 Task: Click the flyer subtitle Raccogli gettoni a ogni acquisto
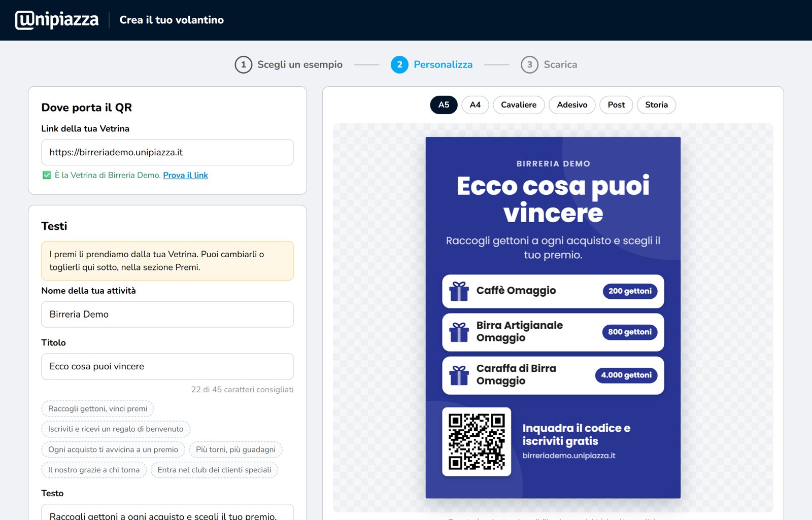(x=553, y=248)
